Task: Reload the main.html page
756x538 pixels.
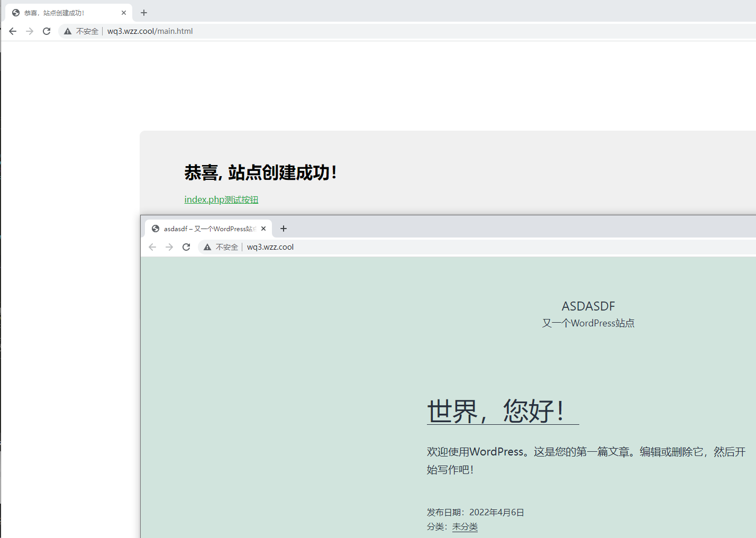Action: click(x=47, y=31)
